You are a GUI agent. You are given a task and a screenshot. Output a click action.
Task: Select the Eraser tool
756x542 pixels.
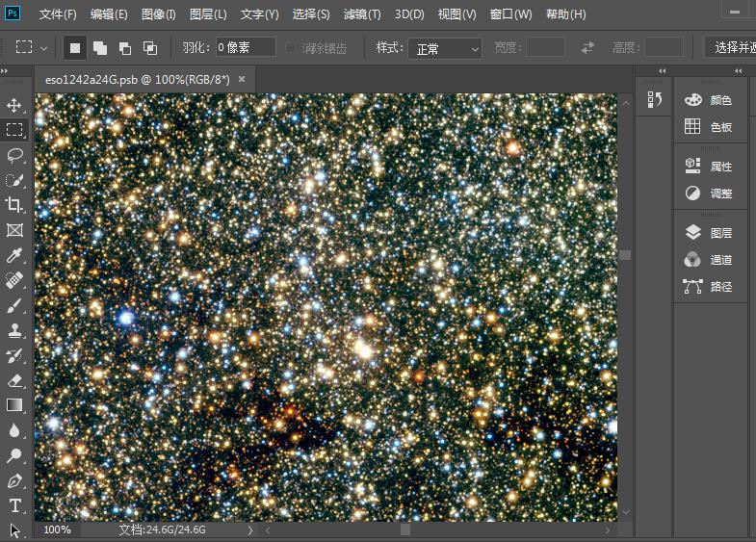point(14,380)
